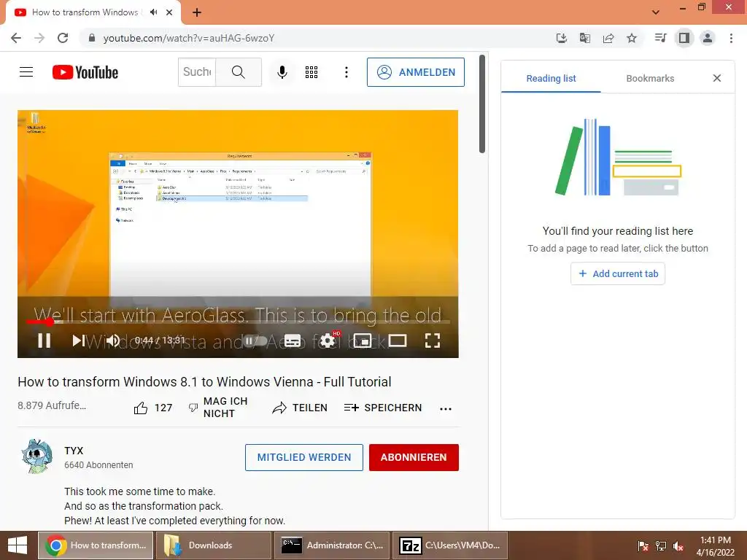Image resolution: width=747 pixels, height=560 pixels.
Task: Open more actions ellipsis below video
Action: (x=446, y=408)
